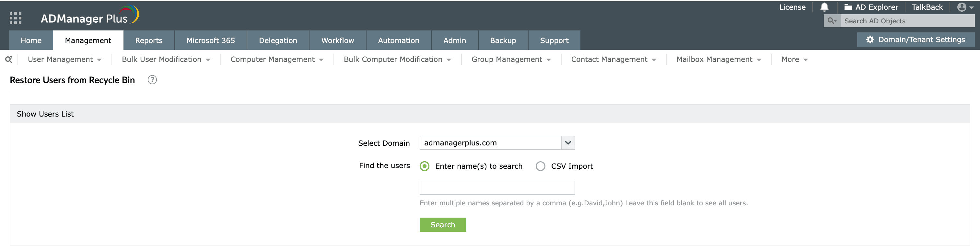
Task: Expand the Select Domain dropdown
Action: pos(567,143)
